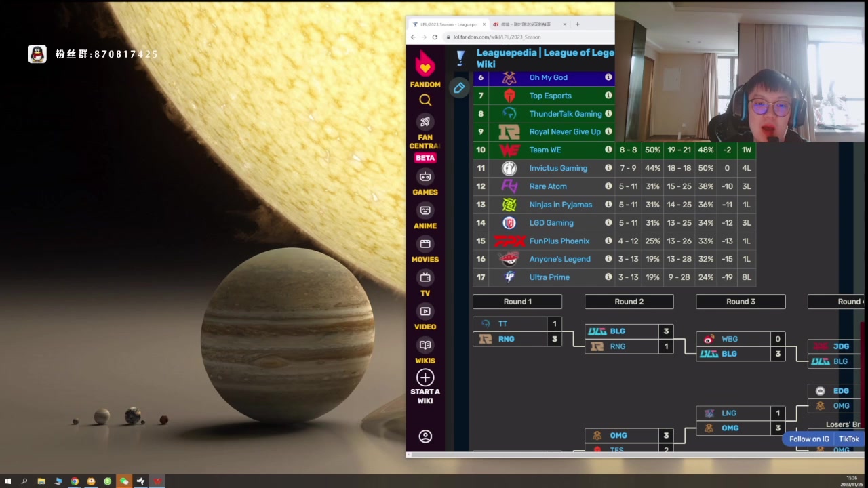Click browser forward arrow
Screen dimensions: 868x488
click(x=425, y=37)
